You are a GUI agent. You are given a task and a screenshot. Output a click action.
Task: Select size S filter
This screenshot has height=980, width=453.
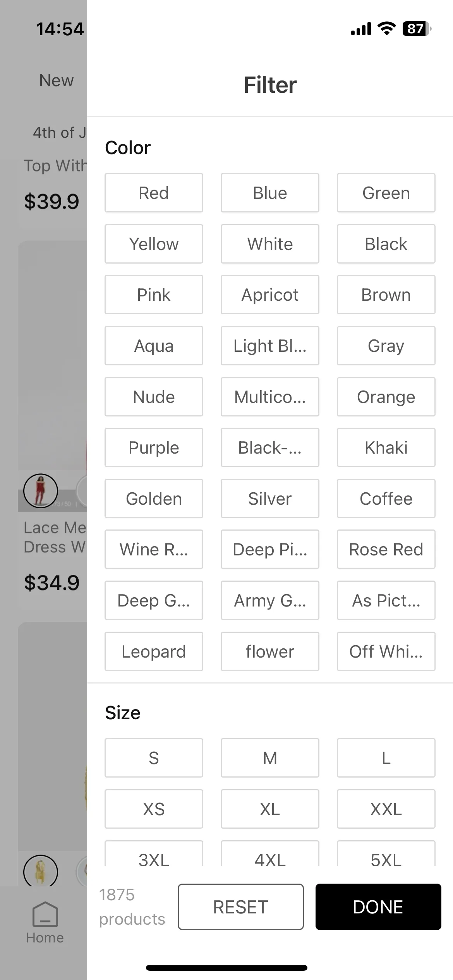(x=154, y=758)
